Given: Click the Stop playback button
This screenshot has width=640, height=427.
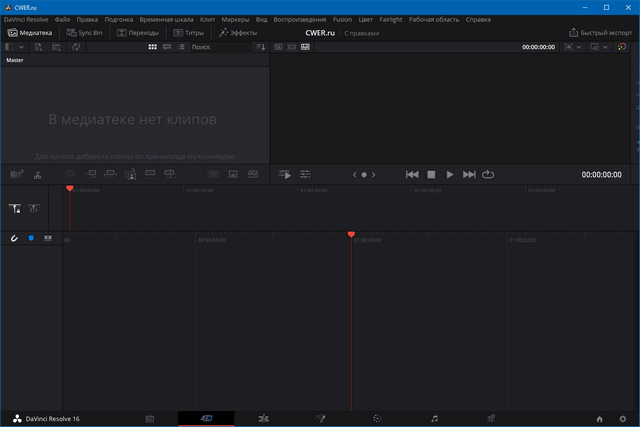Looking at the screenshot, I should pyautogui.click(x=431, y=174).
